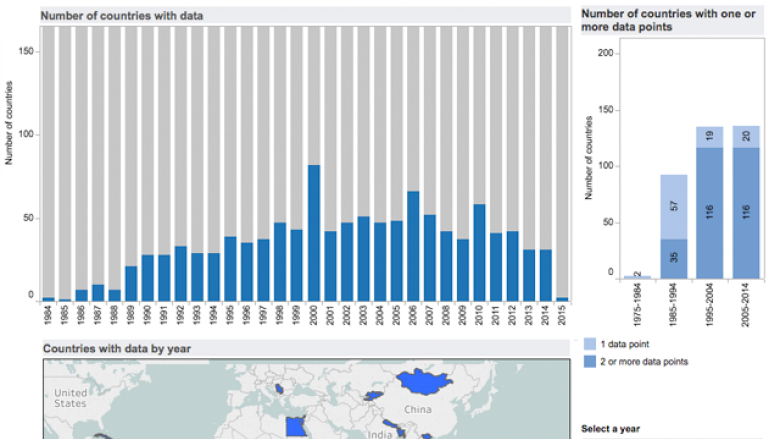
Task: Click the 1989 bar in the histogram
Action: 131,283
